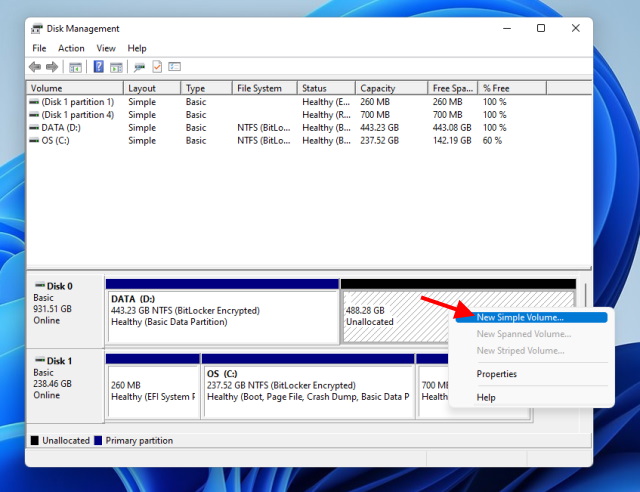Click the drive icon beside OS (C:)
Image resolution: width=640 pixels, height=492 pixels.
[x=34, y=140]
